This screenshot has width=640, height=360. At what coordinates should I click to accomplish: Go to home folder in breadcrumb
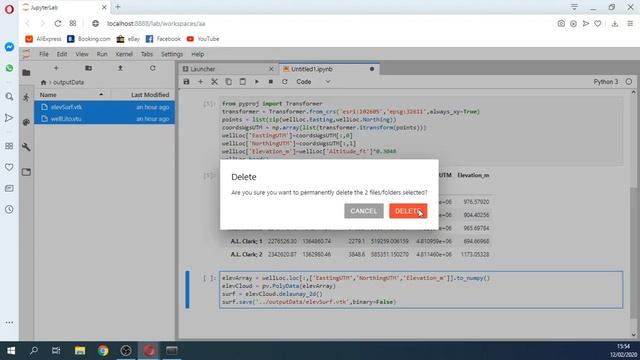pyautogui.click(x=43, y=82)
